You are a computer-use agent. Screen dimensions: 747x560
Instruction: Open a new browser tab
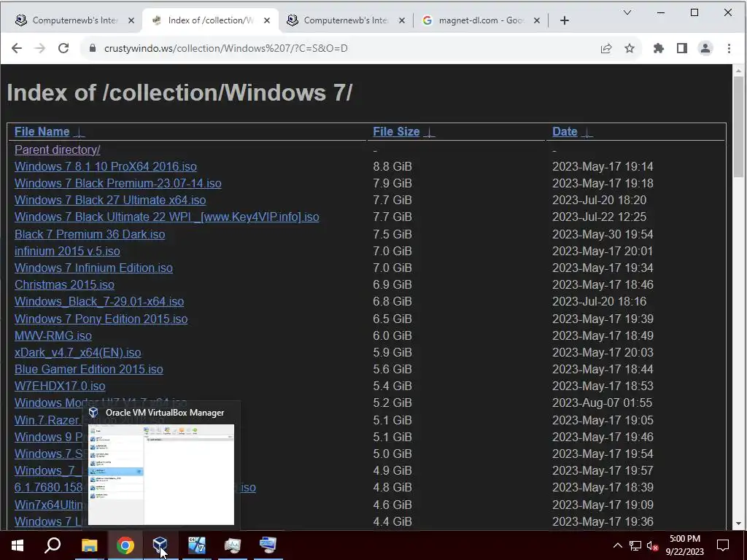pyautogui.click(x=565, y=20)
